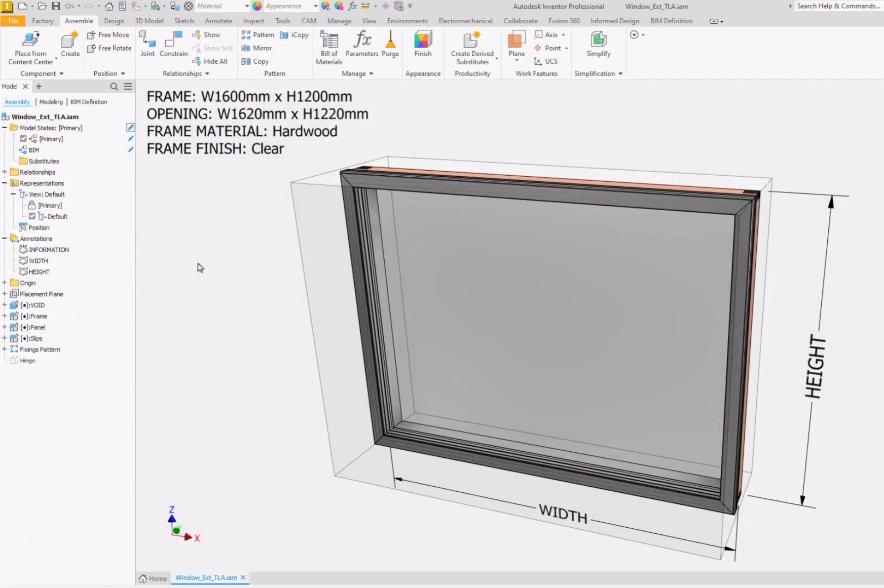Toggle the [Primary] model state checkbox
This screenshot has height=588, width=884.
(x=23, y=139)
